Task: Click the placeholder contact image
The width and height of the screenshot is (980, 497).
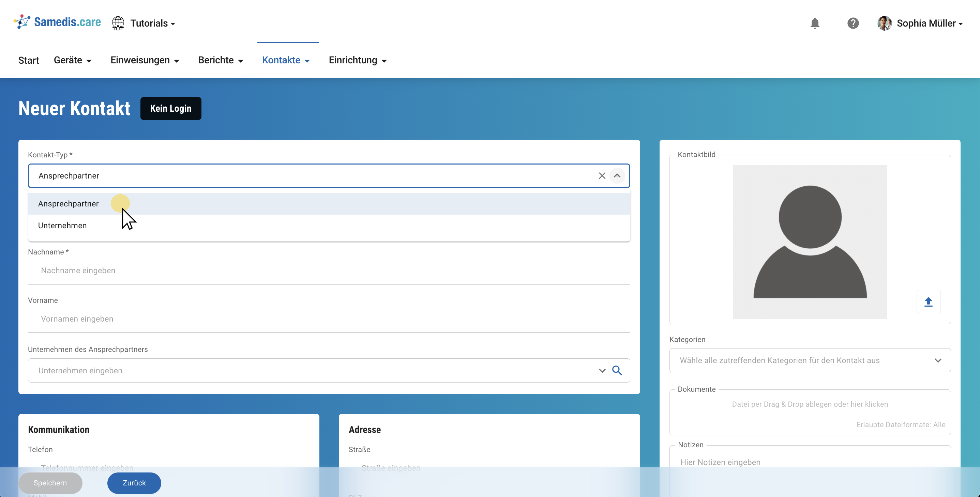Action: click(810, 242)
